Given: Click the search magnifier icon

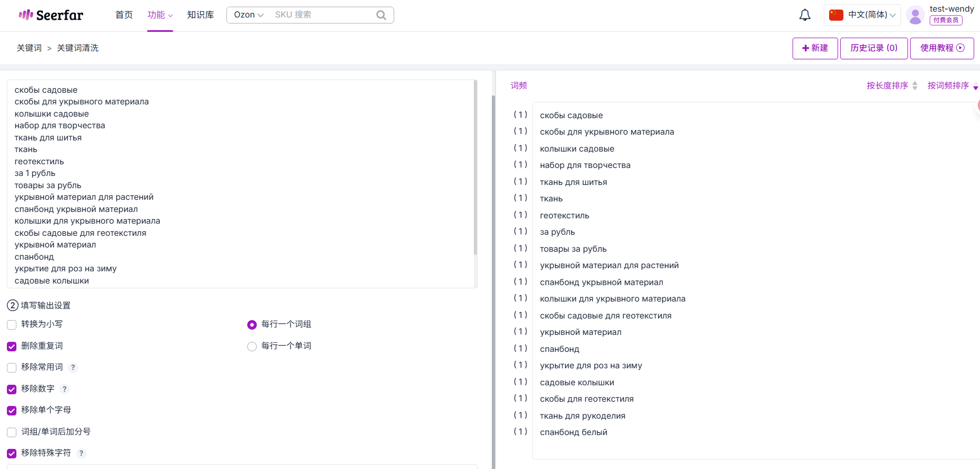Looking at the screenshot, I should tap(381, 15).
